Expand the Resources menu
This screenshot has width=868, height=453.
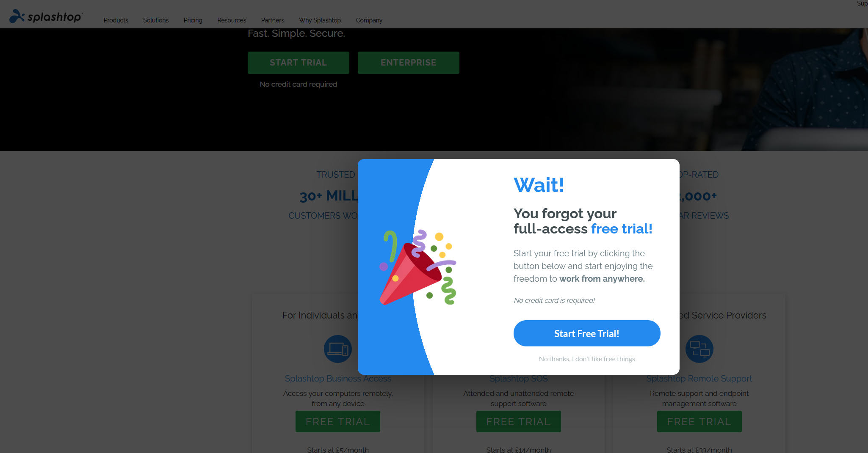point(232,20)
